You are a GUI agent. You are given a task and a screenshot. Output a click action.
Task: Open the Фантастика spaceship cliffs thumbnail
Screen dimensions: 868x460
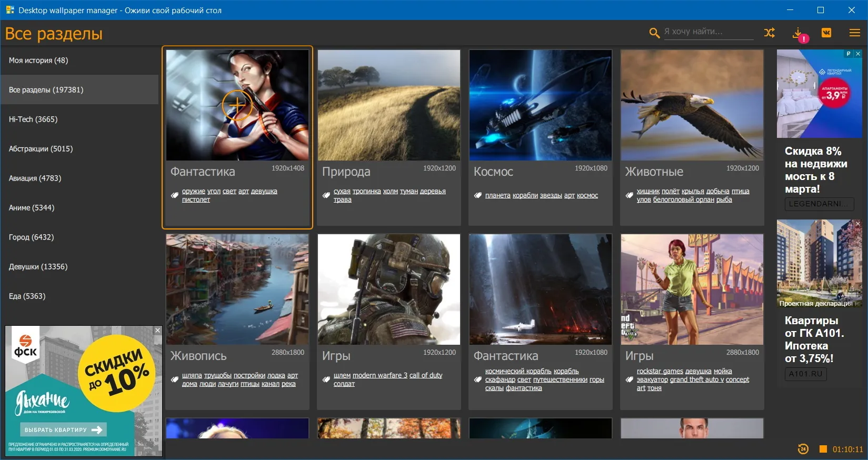click(x=541, y=289)
